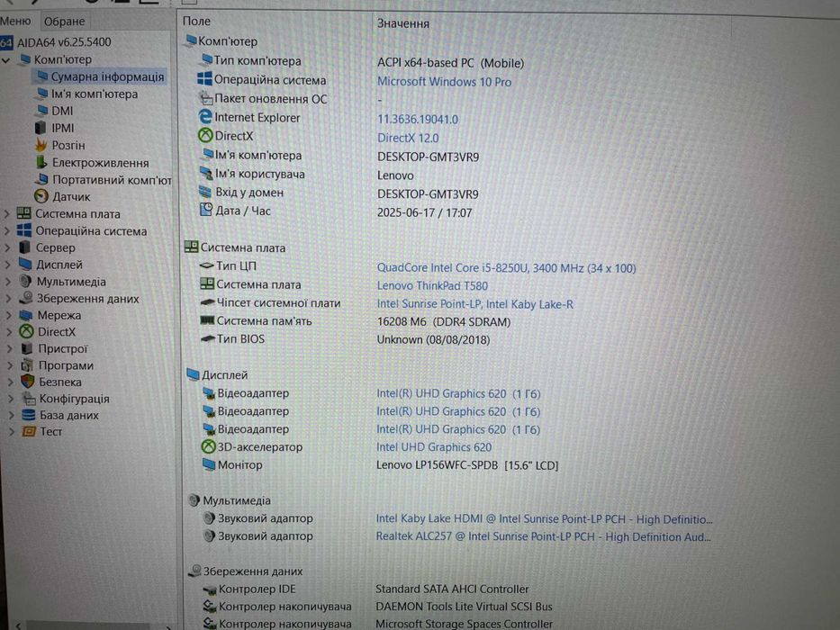Screen dimensions: 840x630
Task: Click the Поле column header
Action: click(196, 22)
